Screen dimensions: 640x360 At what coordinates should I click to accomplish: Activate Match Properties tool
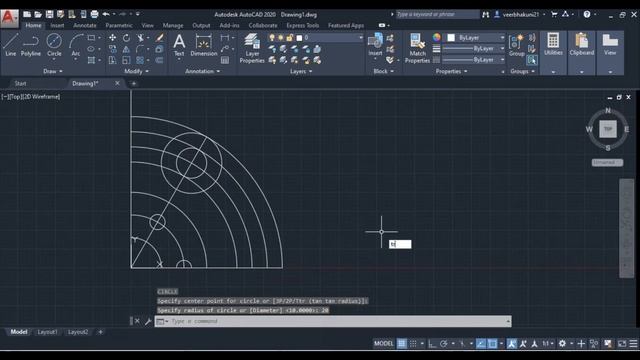(417, 48)
